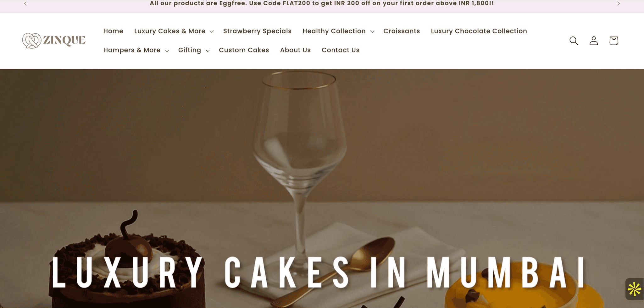Open Croissants menu item

click(x=402, y=31)
